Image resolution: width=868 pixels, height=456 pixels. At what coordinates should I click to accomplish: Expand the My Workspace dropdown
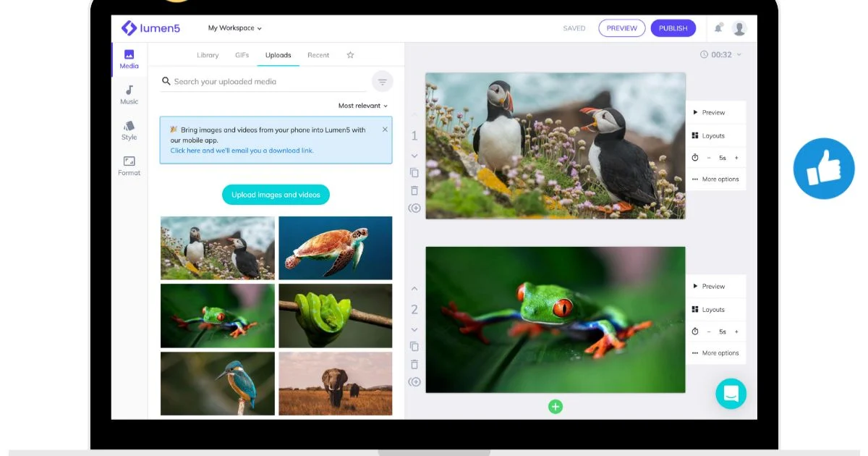235,28
